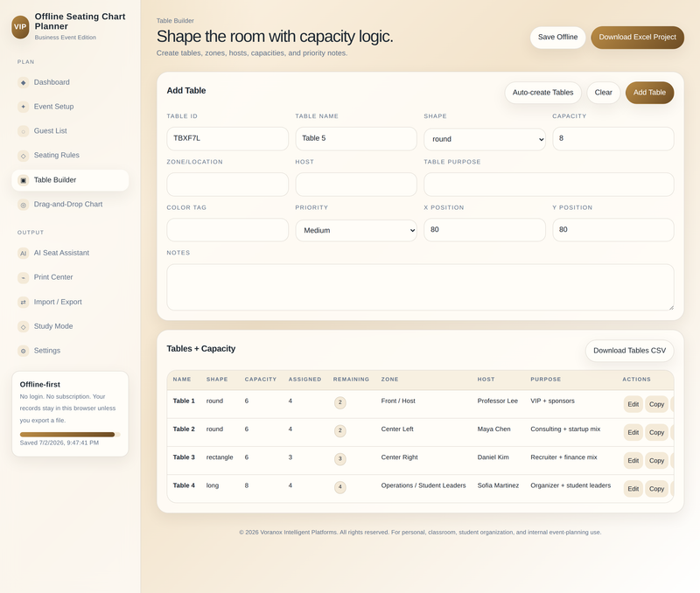The height and width of the screenshot is (593, 700).
Task: Click Download Excel Project button
Action: click(637, 38)
